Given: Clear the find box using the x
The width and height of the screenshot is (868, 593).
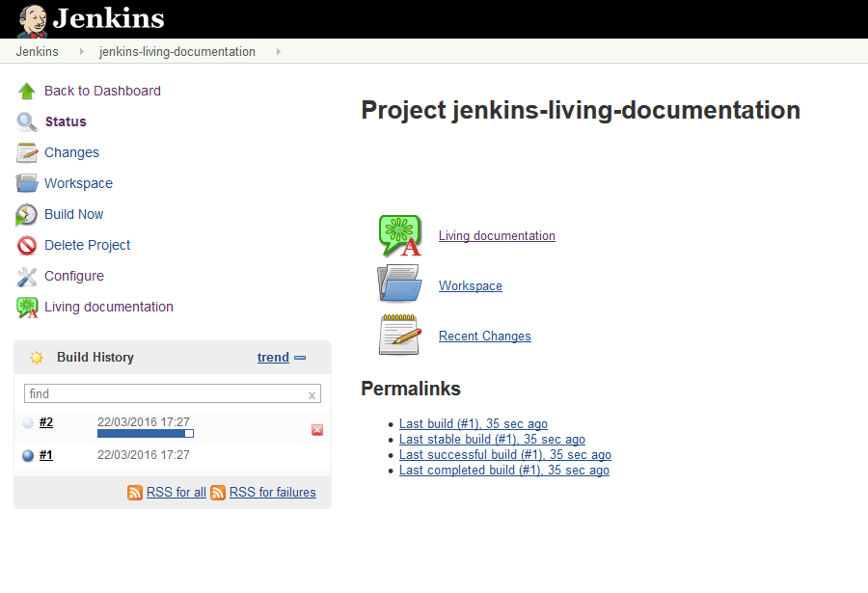Looking at the screenshot, I should click(312, 395).
